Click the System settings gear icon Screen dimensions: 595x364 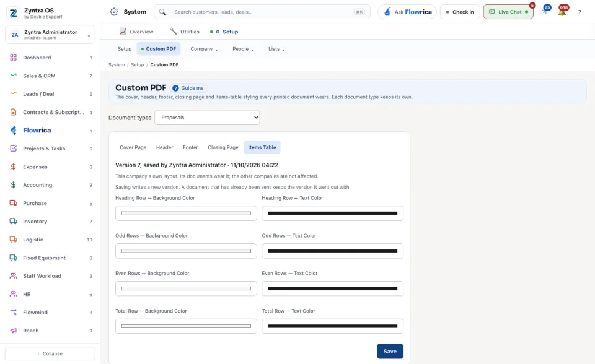point(114,12)
